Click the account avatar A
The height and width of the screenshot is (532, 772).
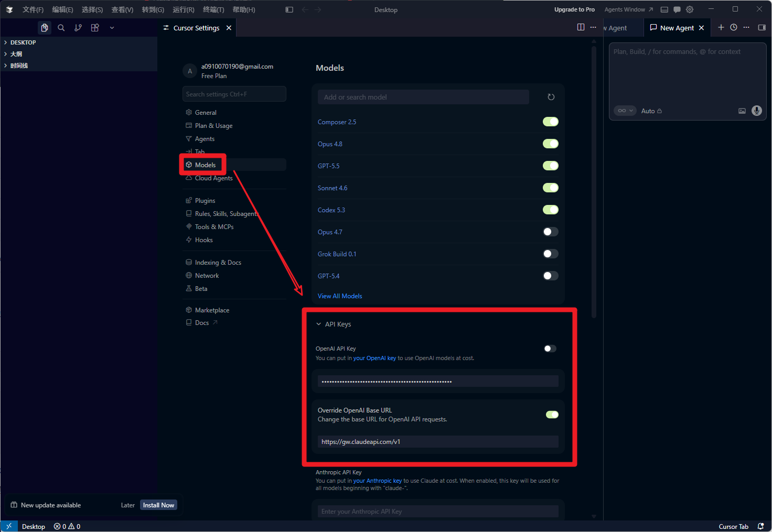(x=190, y=71)
